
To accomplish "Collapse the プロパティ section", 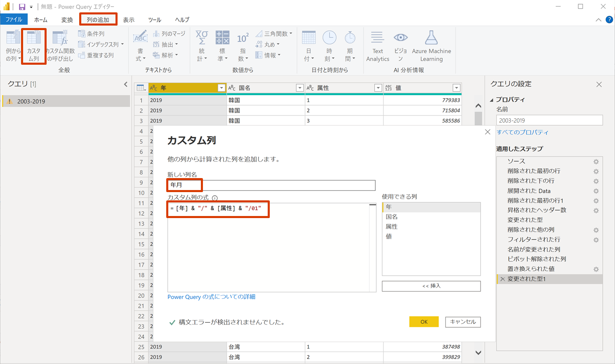I will 492,100.
